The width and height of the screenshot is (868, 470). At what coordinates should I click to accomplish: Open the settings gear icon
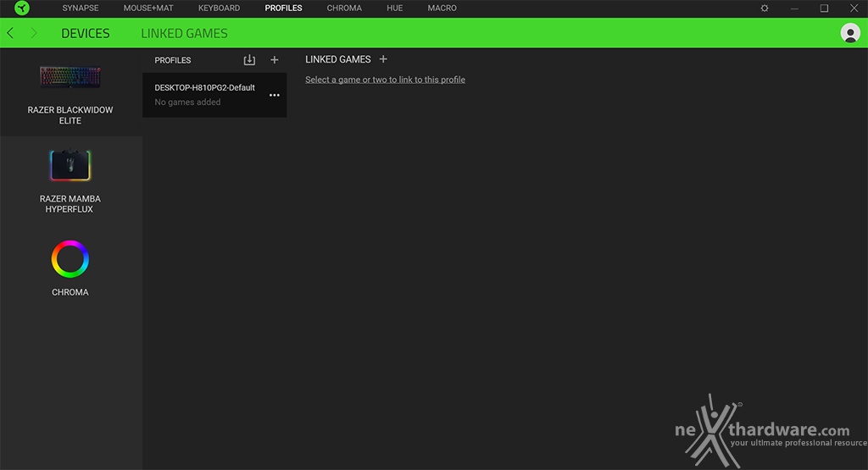tap(765, 8)
